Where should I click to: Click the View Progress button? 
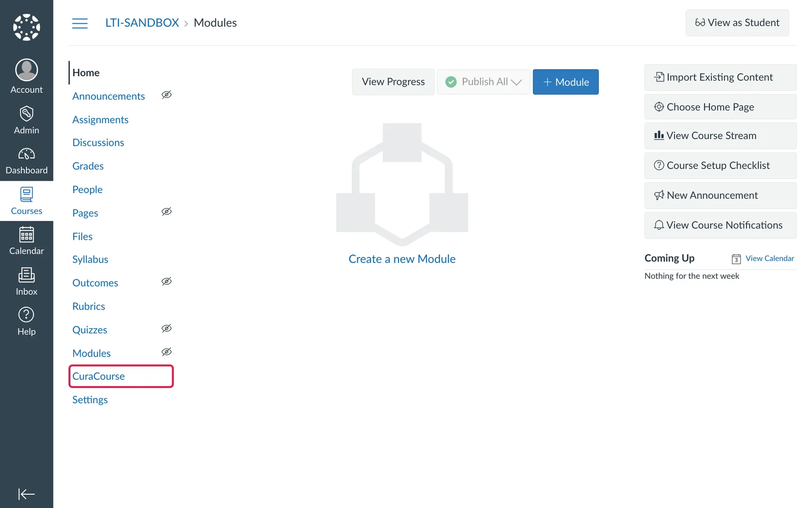(x=393, y=82)
